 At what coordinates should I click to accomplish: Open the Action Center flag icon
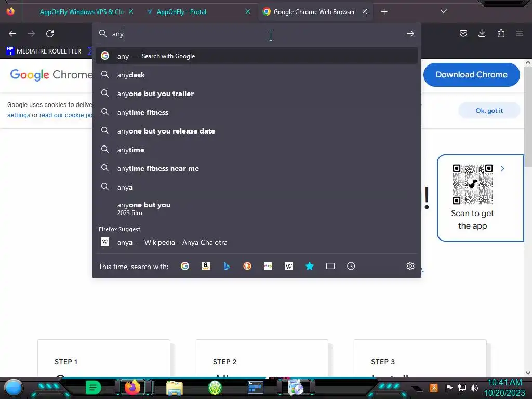click(449, 388)
